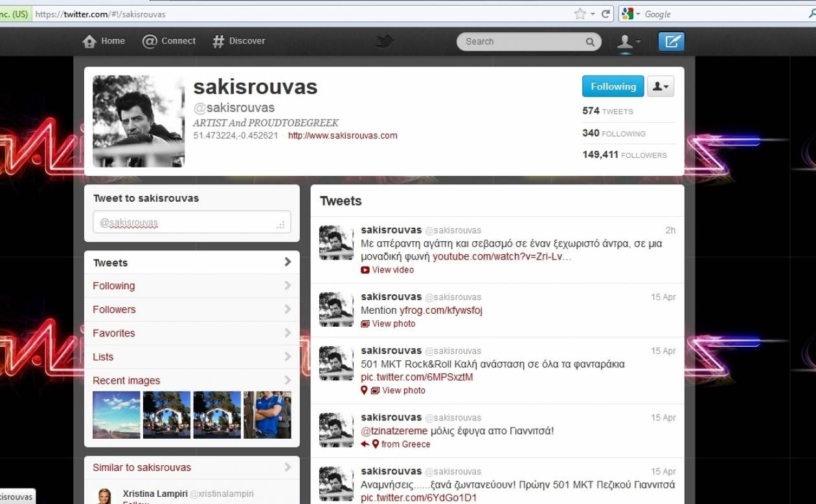Click 'from Greece' location link
816x504 pixels.
pos(405,444)
